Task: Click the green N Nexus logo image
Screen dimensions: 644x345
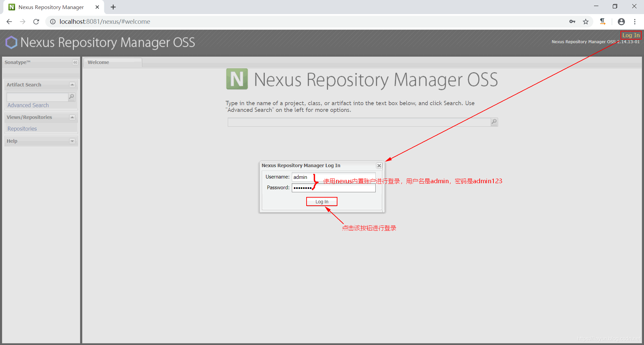Action: click(x=237, y=79)
